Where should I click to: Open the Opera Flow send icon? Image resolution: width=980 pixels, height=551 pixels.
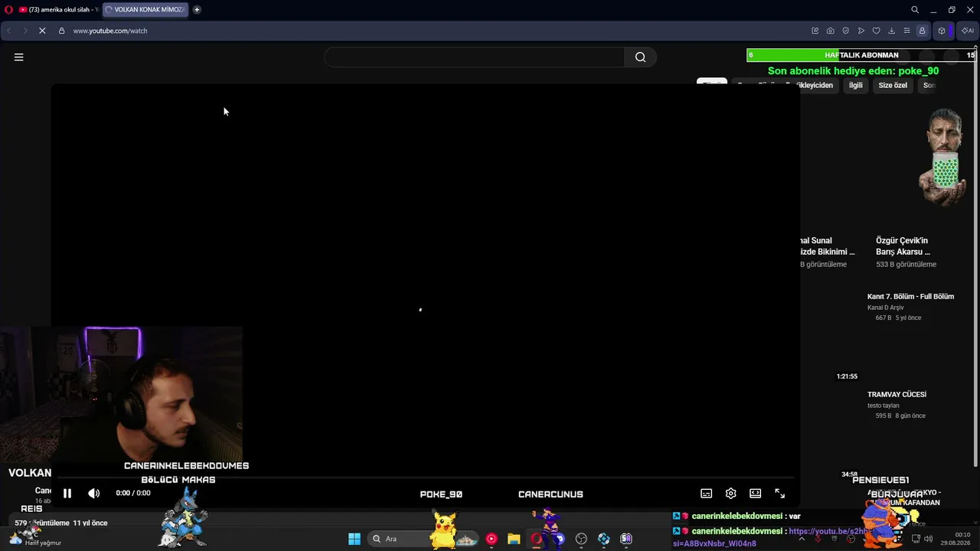click(x=861, y=31)
